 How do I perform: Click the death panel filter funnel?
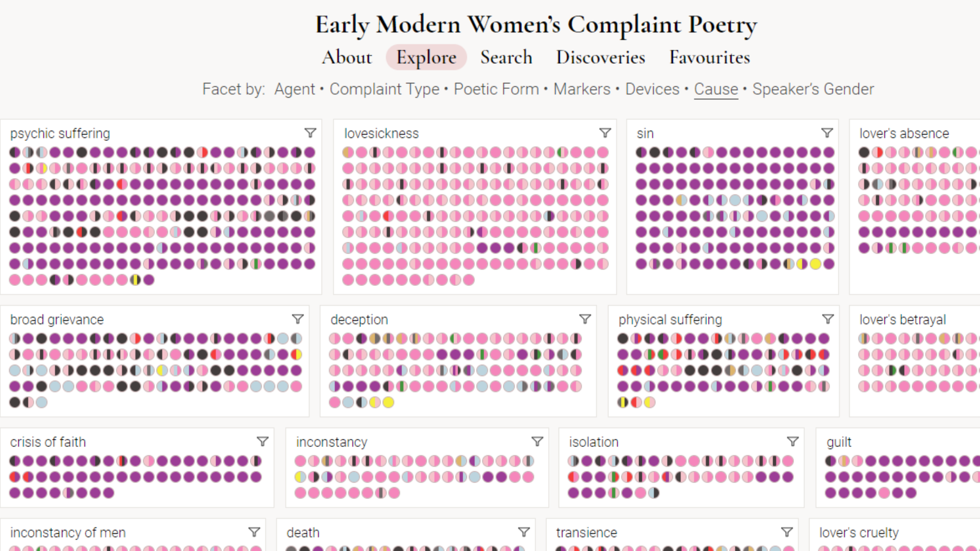(x=524, y=532)
